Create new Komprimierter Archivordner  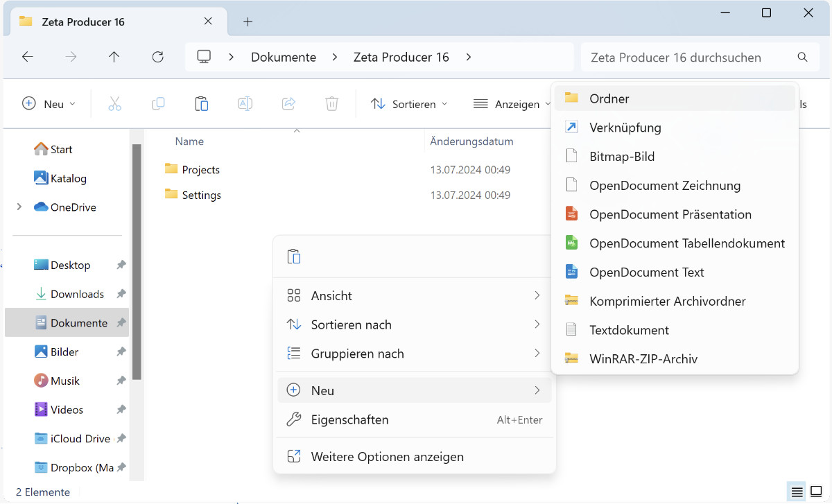click(x=675, y=301)
